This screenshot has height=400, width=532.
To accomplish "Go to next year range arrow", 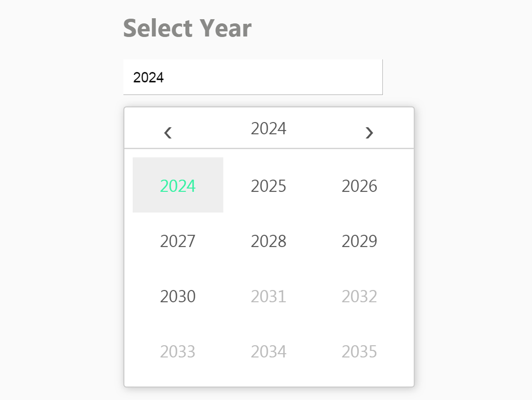I will click(x=369, y=133).
